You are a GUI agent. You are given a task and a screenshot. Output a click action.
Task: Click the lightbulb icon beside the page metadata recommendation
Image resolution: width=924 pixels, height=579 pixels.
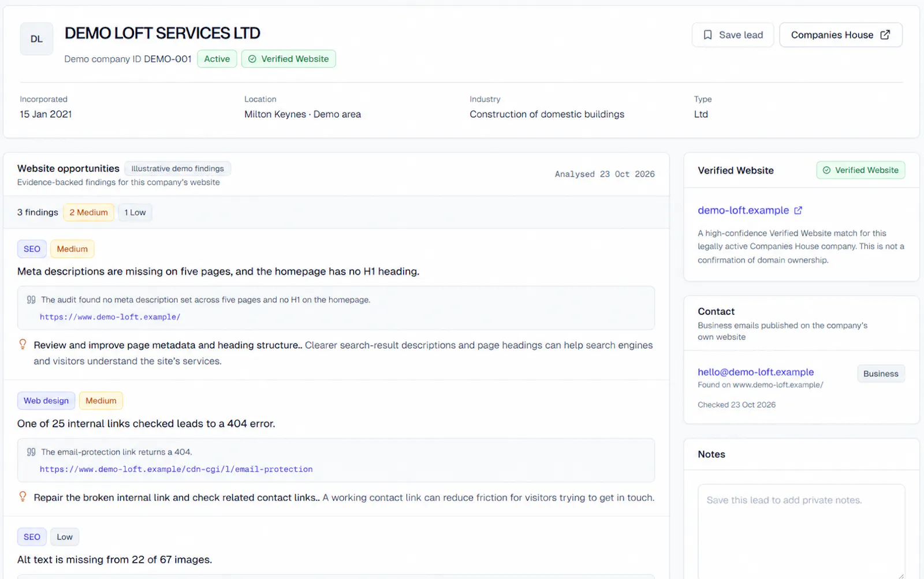tap(23, 345)
